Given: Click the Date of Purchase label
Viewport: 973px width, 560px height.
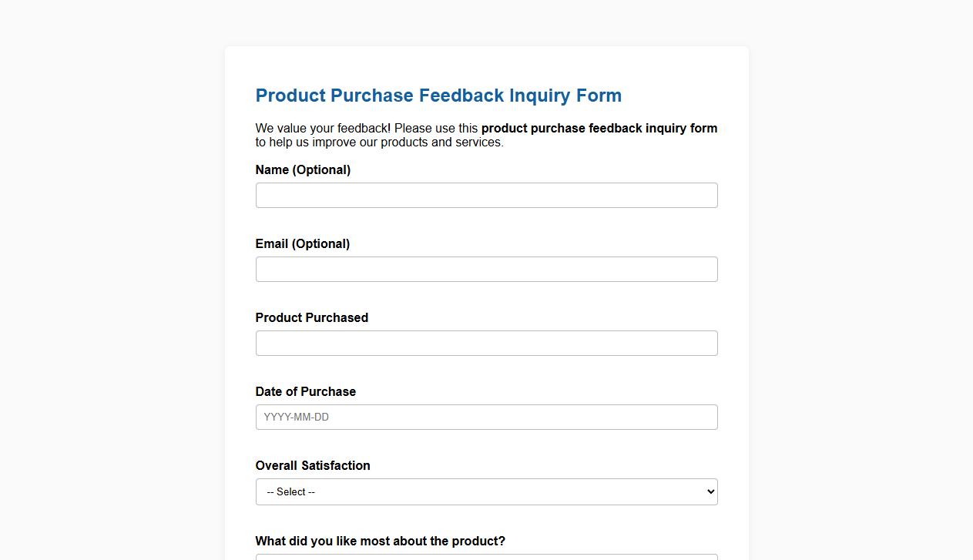Looking at the screenshot, I should click(x=305, y=391).
